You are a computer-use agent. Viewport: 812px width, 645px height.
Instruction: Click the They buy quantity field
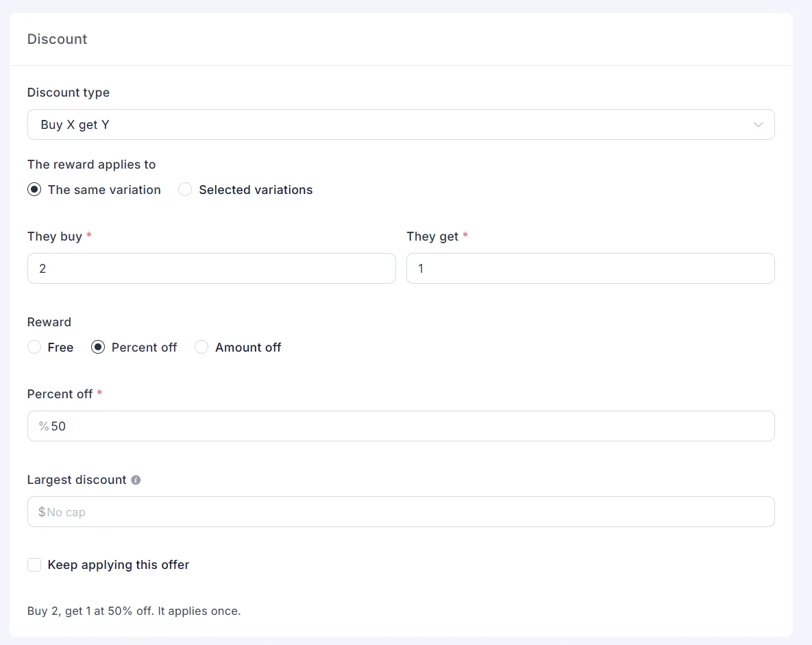coord(211,269)
